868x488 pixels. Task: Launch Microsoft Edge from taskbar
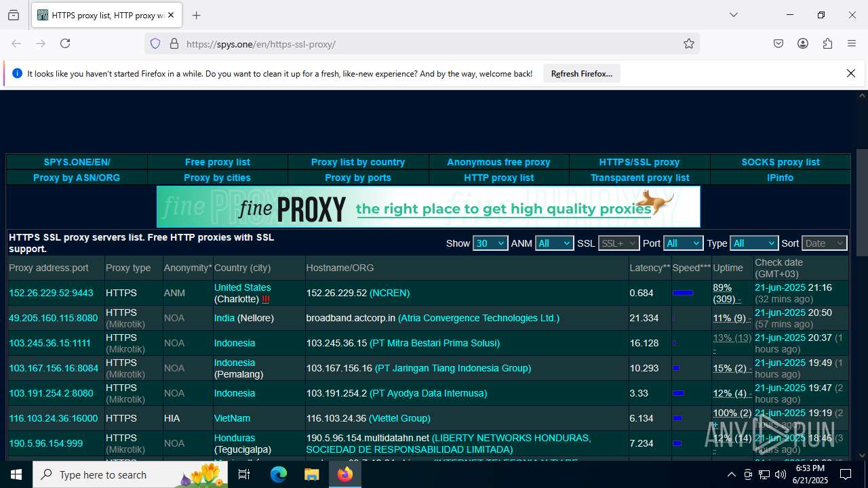coord(279,474)
